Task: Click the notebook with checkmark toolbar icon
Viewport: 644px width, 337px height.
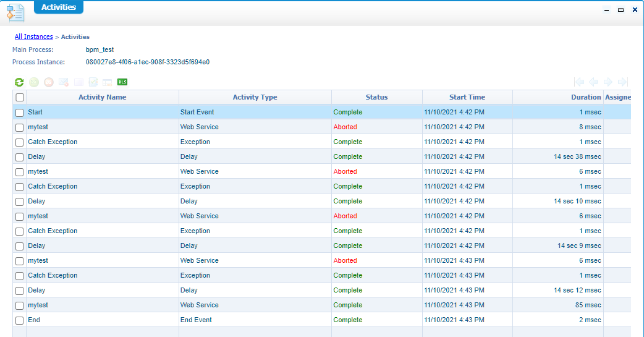Action: (x=93, y=82)
